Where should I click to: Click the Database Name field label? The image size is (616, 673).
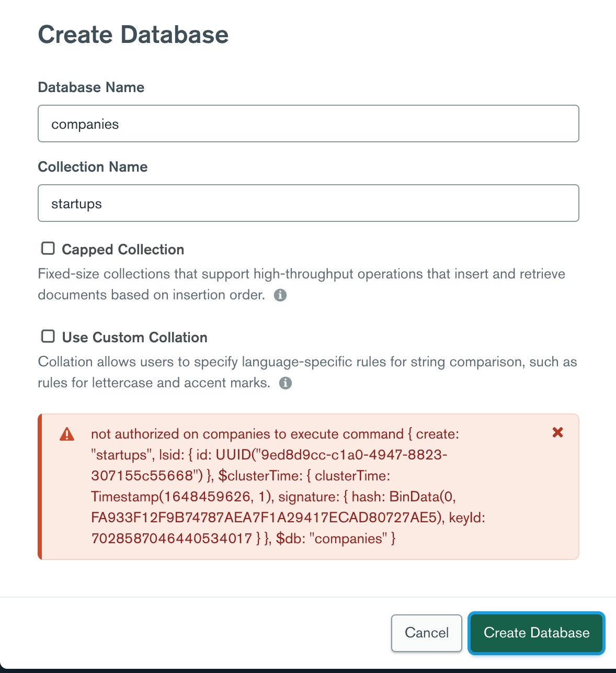(91, 87)
